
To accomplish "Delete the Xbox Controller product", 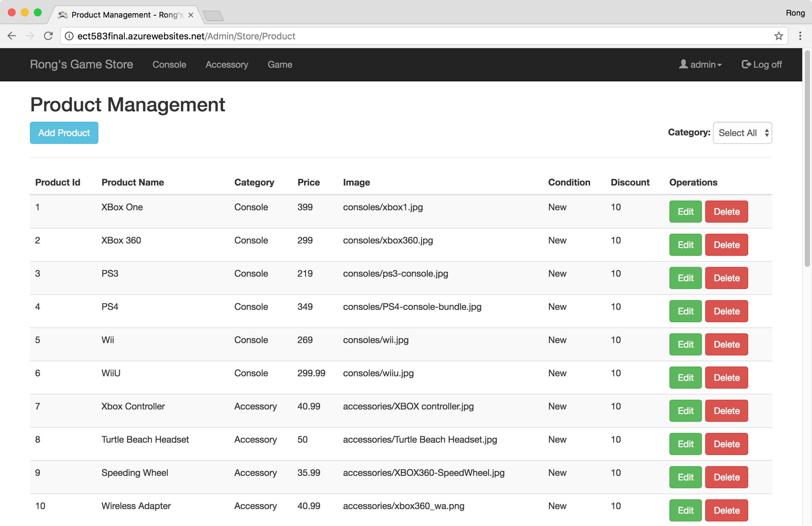I will [x=727, y=411].
